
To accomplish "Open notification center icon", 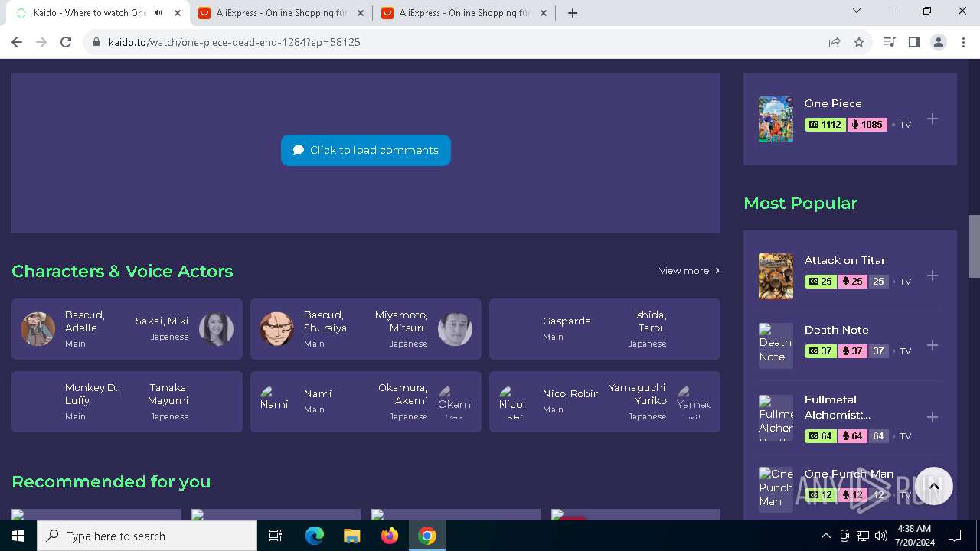I will coord(955,536).
